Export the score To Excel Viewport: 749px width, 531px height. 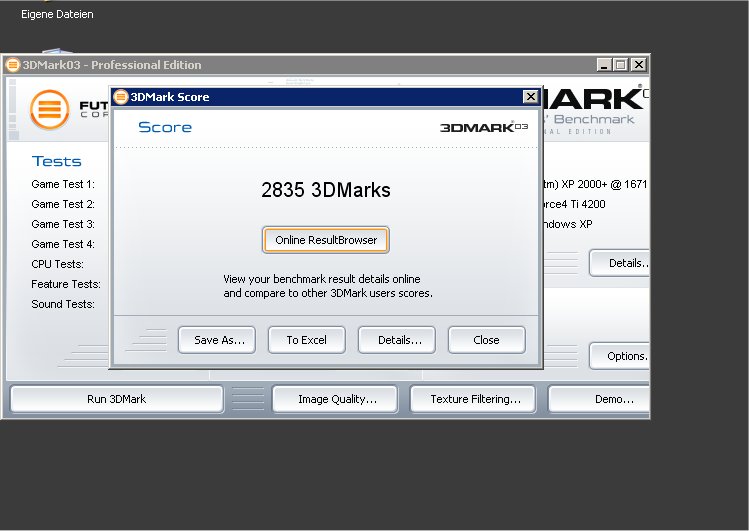[x=307, y=340]
